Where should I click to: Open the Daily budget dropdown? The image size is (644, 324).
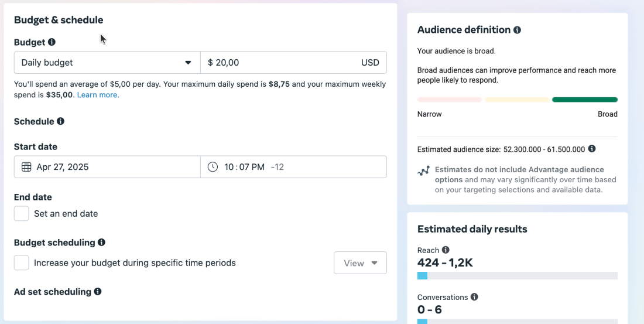coord(107,63)
